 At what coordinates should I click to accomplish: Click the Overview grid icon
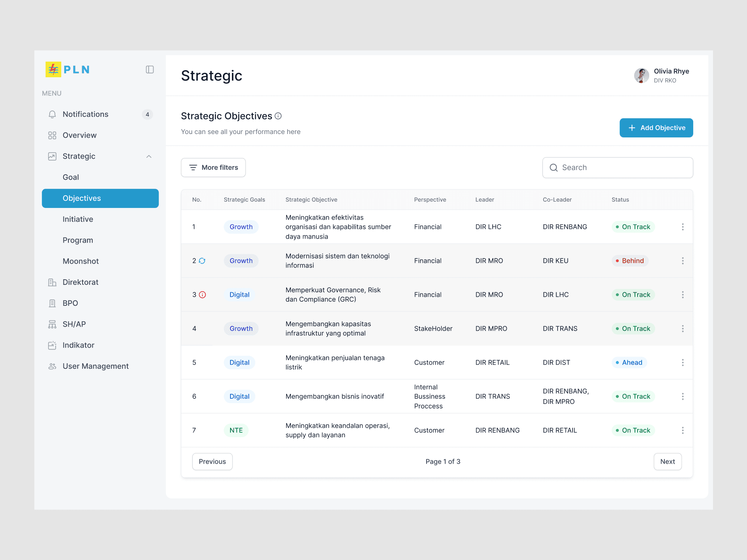tap(52, 135)
